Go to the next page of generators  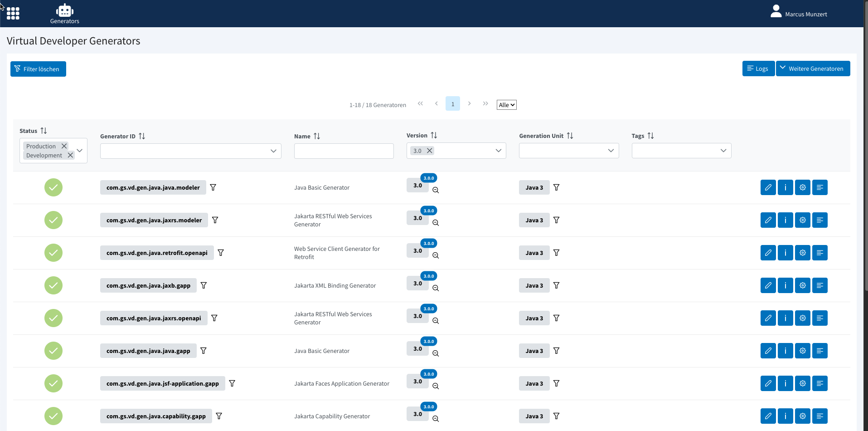pos(469,103)
